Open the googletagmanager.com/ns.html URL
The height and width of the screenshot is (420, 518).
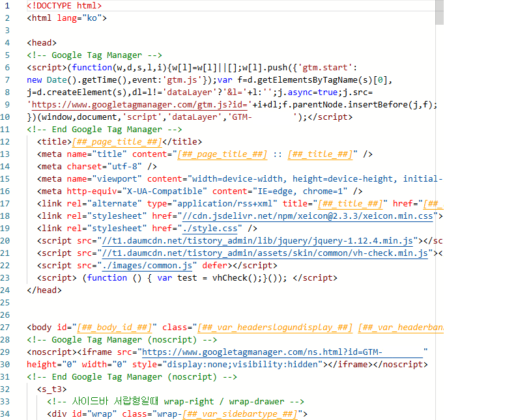pos(282,352)
